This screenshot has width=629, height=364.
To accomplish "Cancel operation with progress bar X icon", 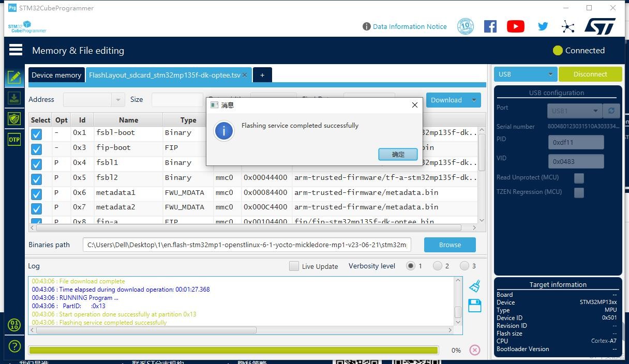I will coord(474,350).
